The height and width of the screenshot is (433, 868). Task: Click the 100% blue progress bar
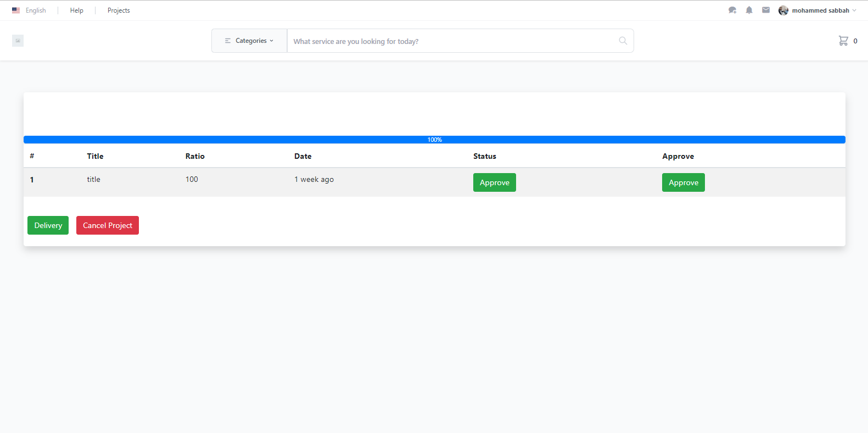[x=434, y=140]
